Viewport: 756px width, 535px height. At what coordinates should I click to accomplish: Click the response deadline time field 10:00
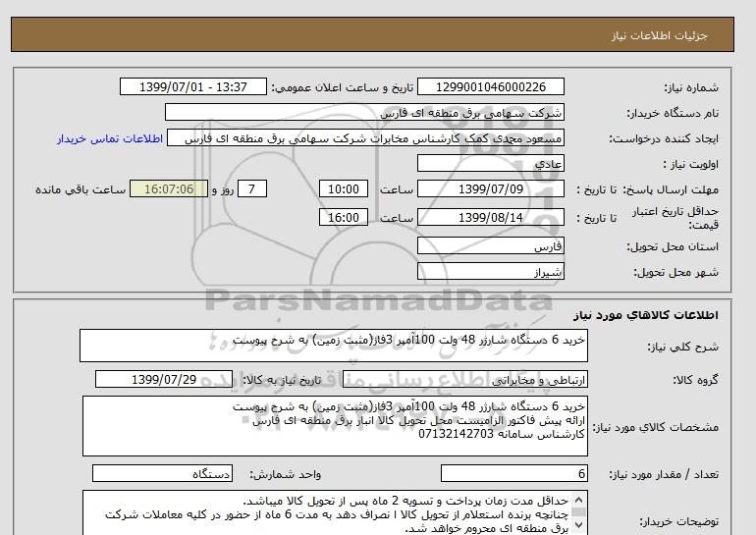(344, 188)
